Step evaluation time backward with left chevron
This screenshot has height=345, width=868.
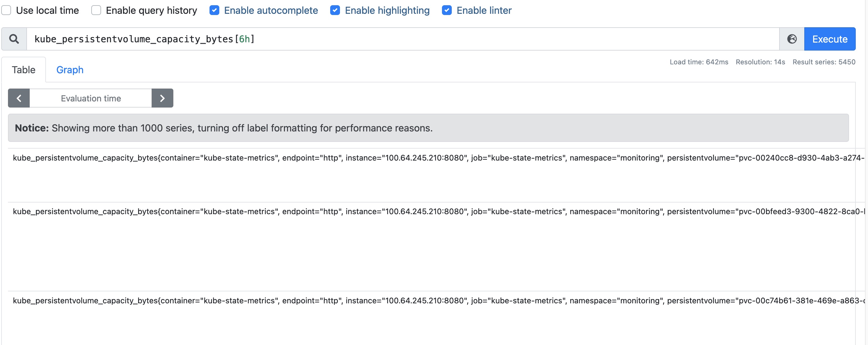tap(19, 98)
